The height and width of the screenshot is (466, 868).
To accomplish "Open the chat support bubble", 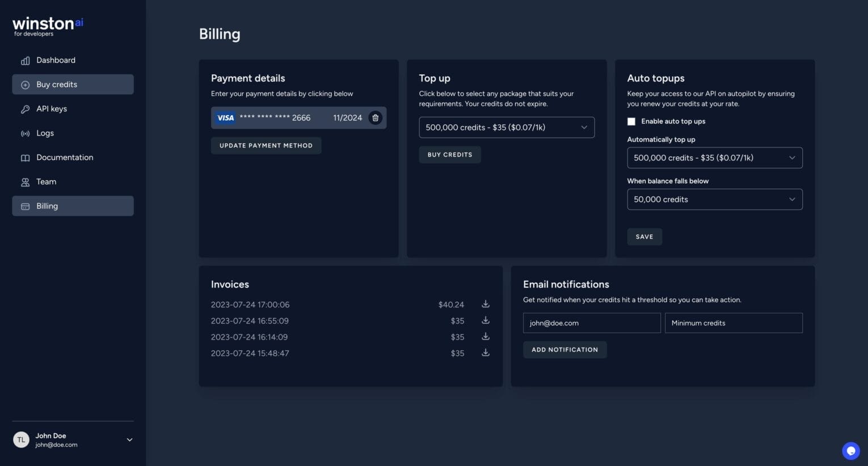I will (x=850, y=451).
